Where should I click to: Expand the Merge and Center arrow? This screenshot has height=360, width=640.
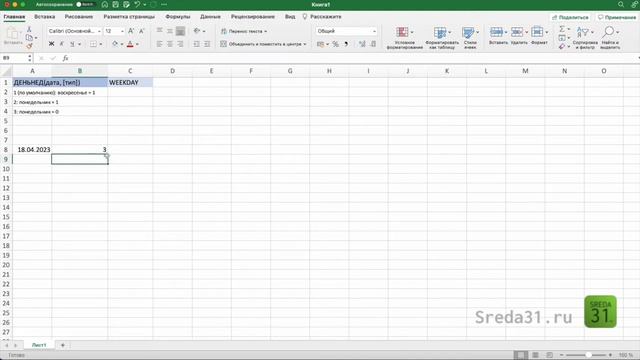(x=304, y=44)
